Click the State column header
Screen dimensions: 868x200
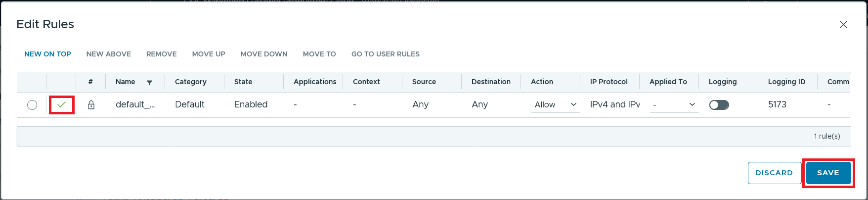click(x=243, y=82)
